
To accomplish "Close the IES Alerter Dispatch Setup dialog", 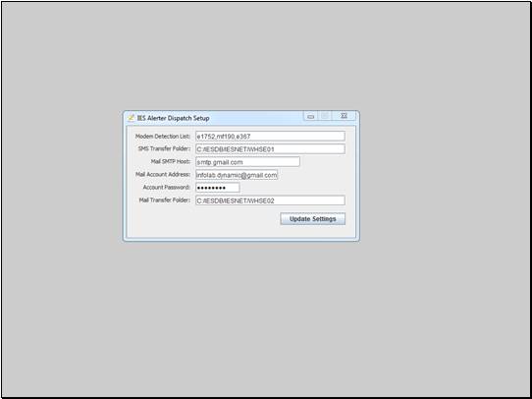I will tap(344, 116).
